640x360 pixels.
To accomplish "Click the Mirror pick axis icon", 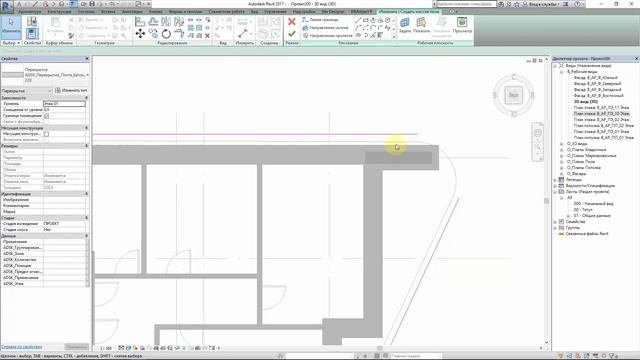I will pos(166,21).
